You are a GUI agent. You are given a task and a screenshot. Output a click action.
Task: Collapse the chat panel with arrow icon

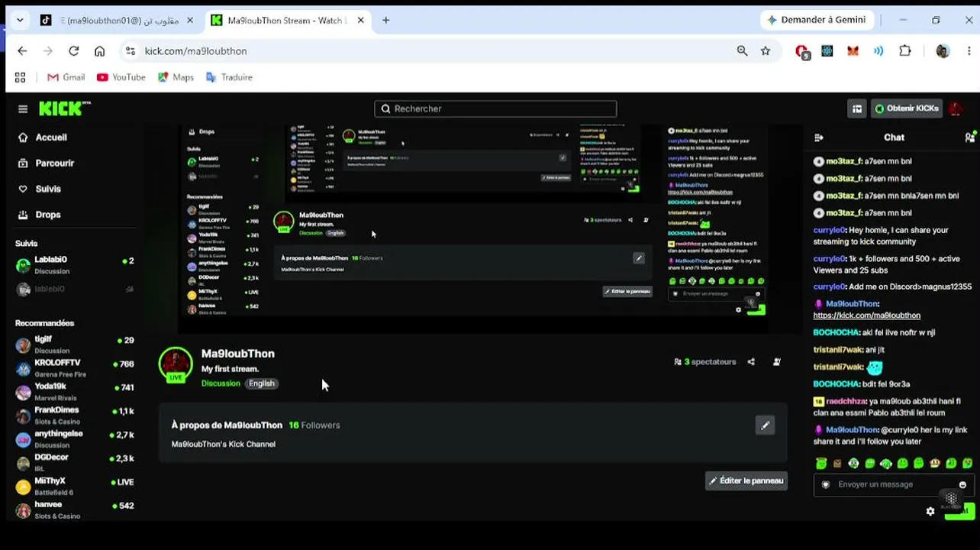(819, 137)
